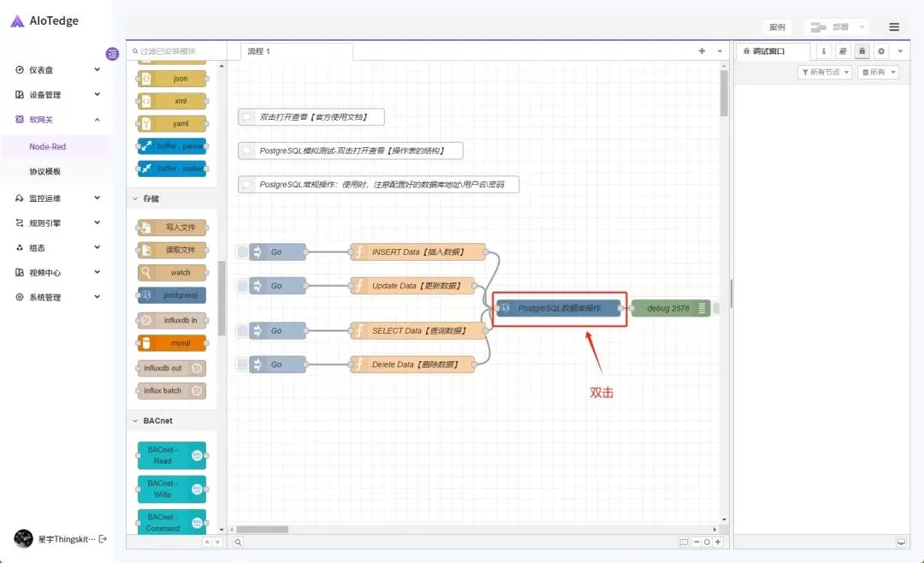
Task: Add a new flow with plus icon
Action: point(702,51)
